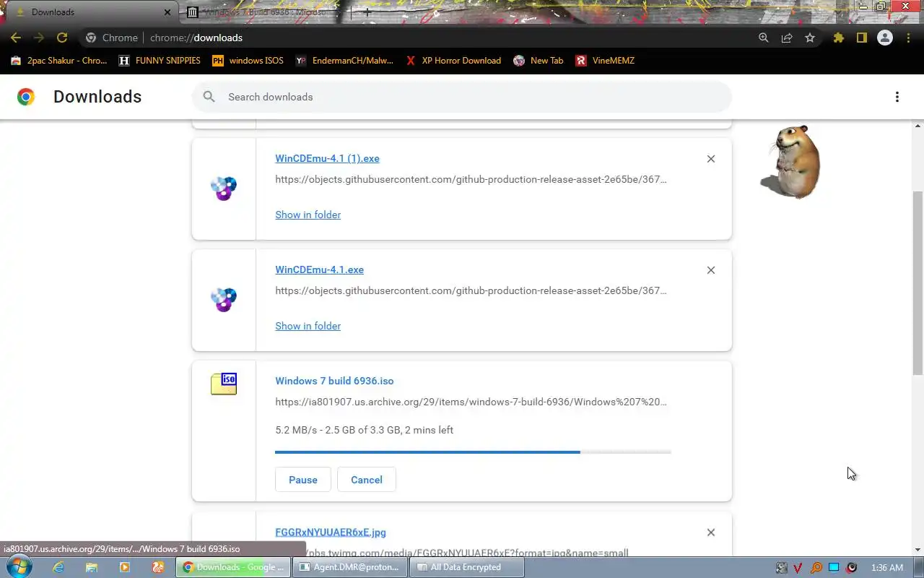Open the XP Horror Download bookmark

click(453, 61)
